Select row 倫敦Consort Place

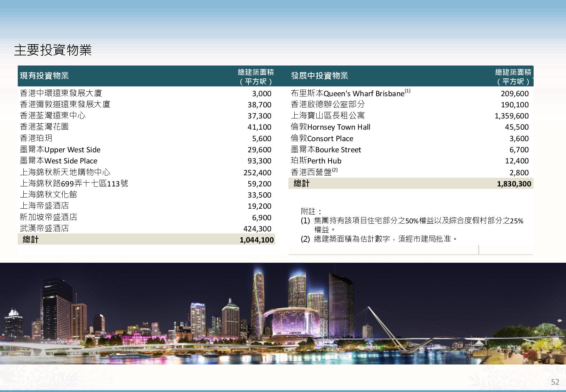[411, 138]
